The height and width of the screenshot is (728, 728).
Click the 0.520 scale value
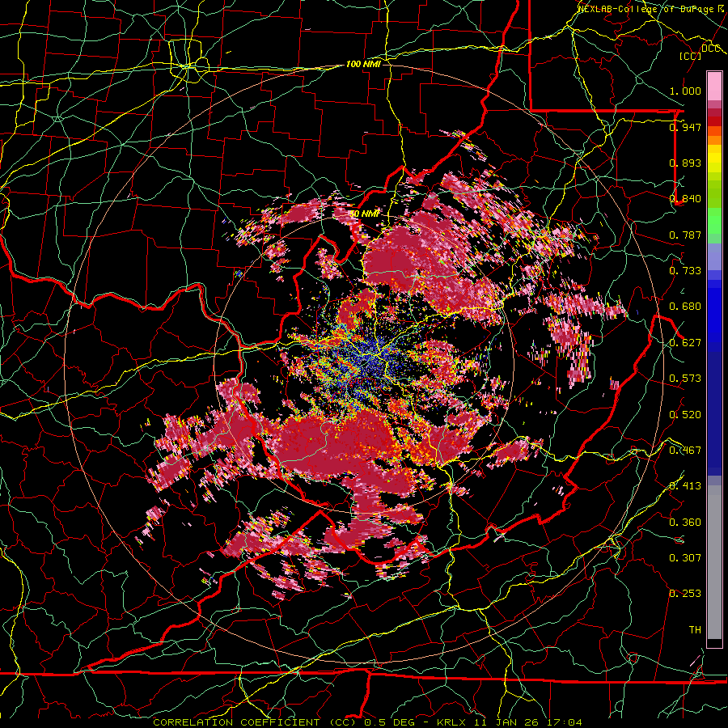click(x=685, y=414)
